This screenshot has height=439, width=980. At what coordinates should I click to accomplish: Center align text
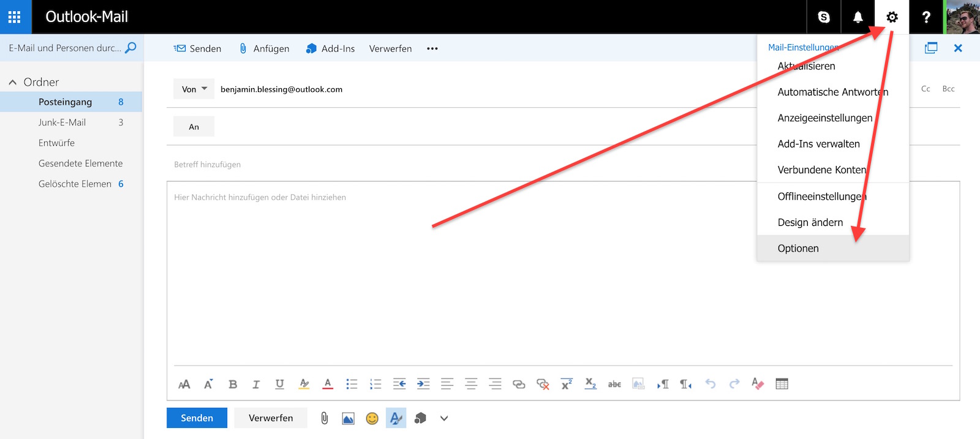pyautogui.click(x=471, y=385)
